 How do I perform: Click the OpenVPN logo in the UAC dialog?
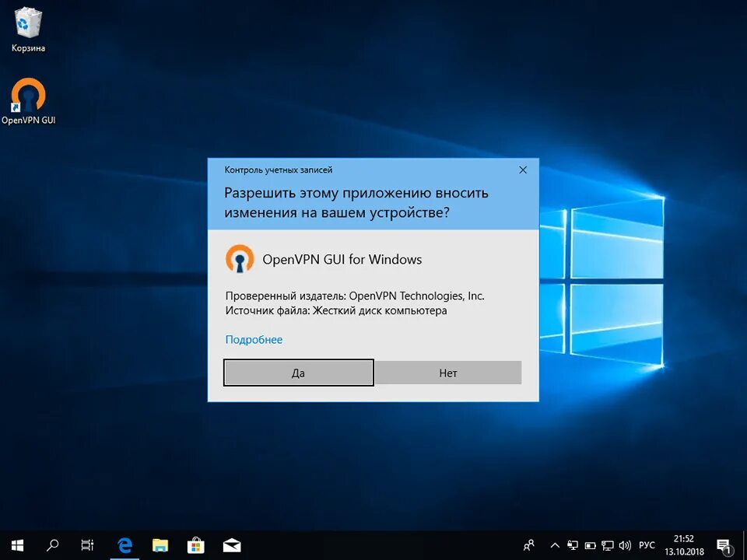(x=240, y=258)
